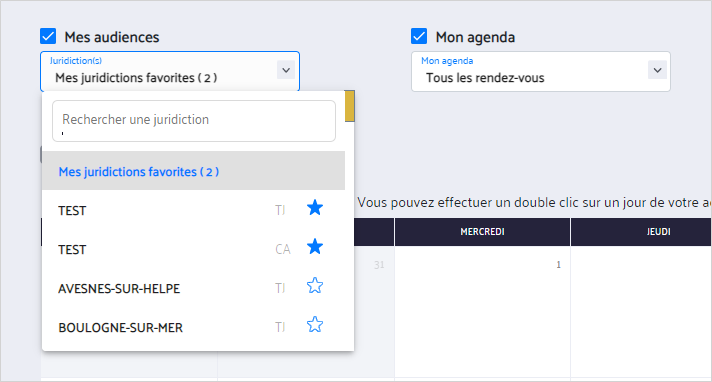Select calendar day cell numbered 1
This screenshot has height=382, width=712.
[x=482, y=312]
